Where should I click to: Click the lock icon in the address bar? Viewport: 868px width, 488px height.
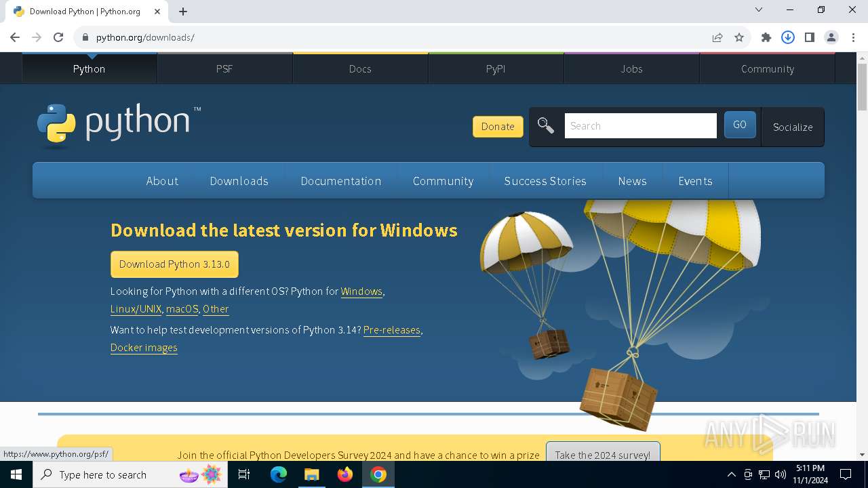[x=85, y=37]
